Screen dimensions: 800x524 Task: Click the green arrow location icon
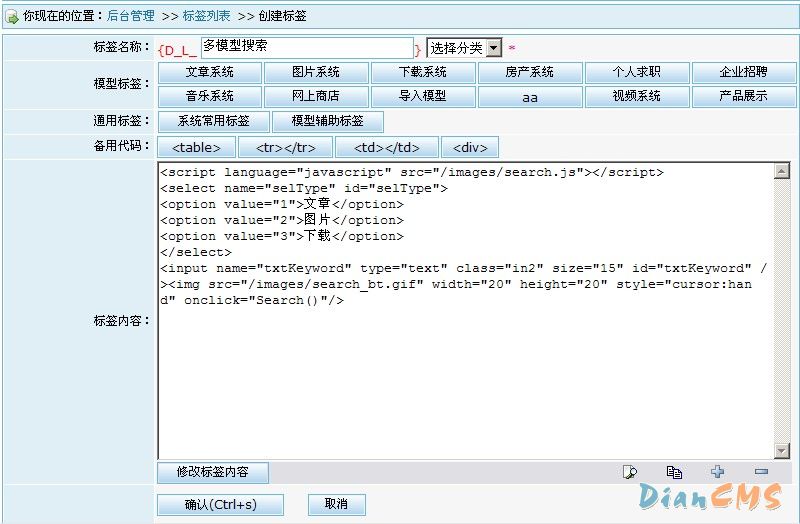[x=11, y=16]
